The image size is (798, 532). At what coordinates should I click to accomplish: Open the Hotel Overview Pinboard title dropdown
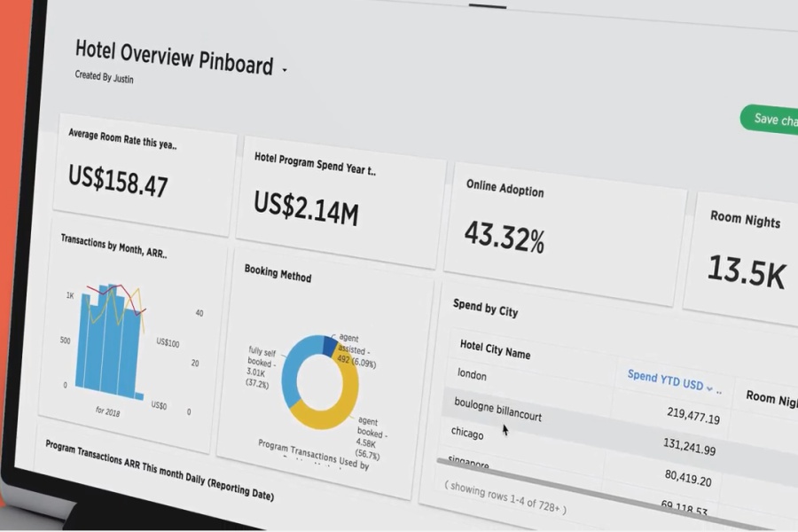284,69
